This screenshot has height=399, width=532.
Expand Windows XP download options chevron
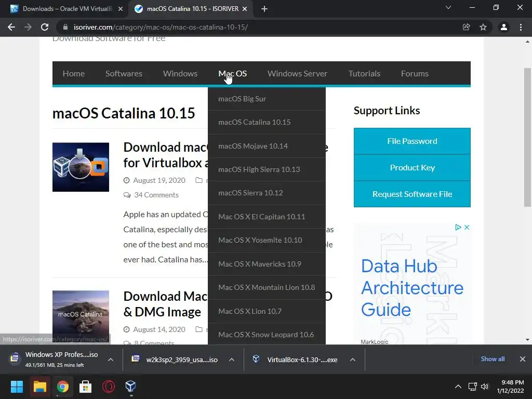pos(111,360)
